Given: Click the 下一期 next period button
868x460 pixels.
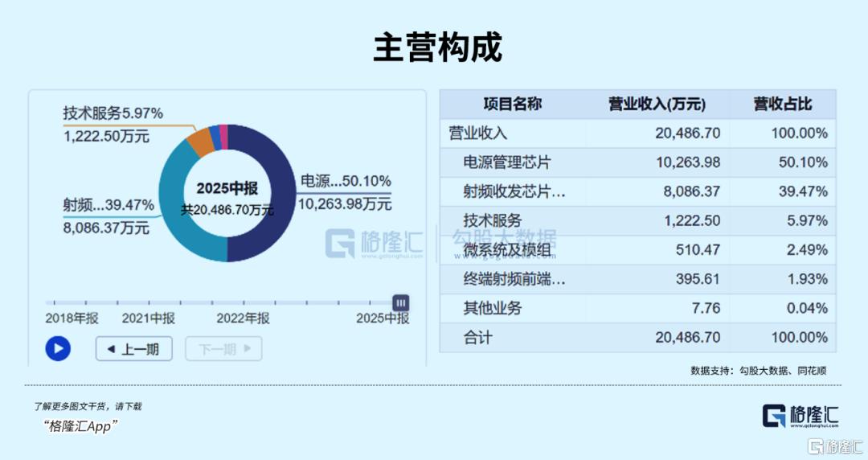Looking at the screenshot, I should tap(223, 349).
